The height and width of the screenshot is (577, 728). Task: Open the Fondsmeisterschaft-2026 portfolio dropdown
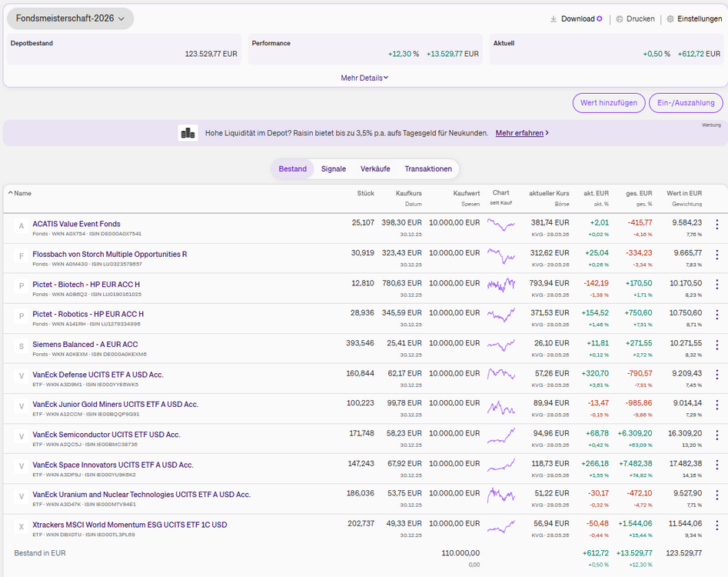coord(70,18)
